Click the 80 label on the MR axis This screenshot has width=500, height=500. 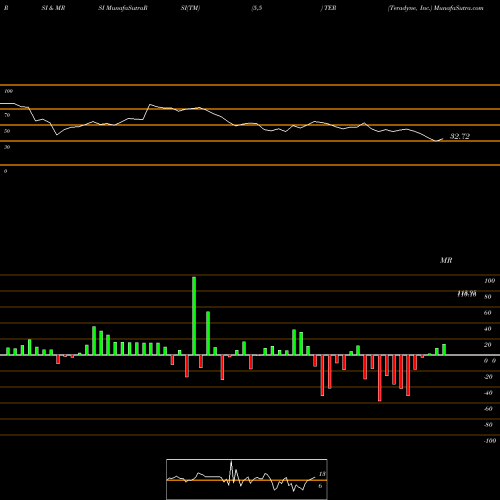point(488,297)
